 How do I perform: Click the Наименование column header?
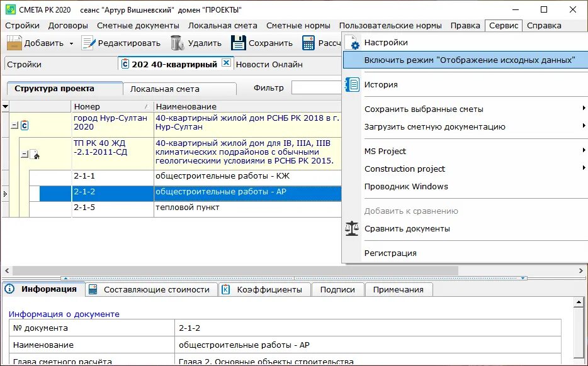(x=247, y=106)
